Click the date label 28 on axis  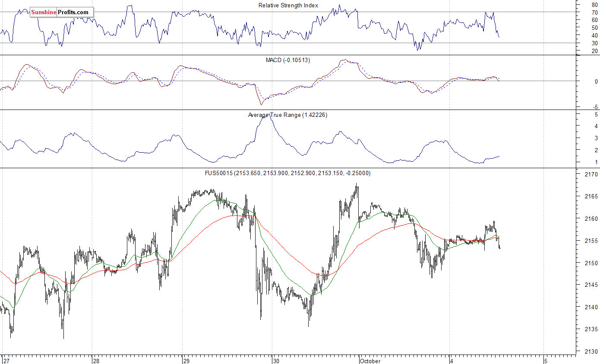tap(96, 361)
